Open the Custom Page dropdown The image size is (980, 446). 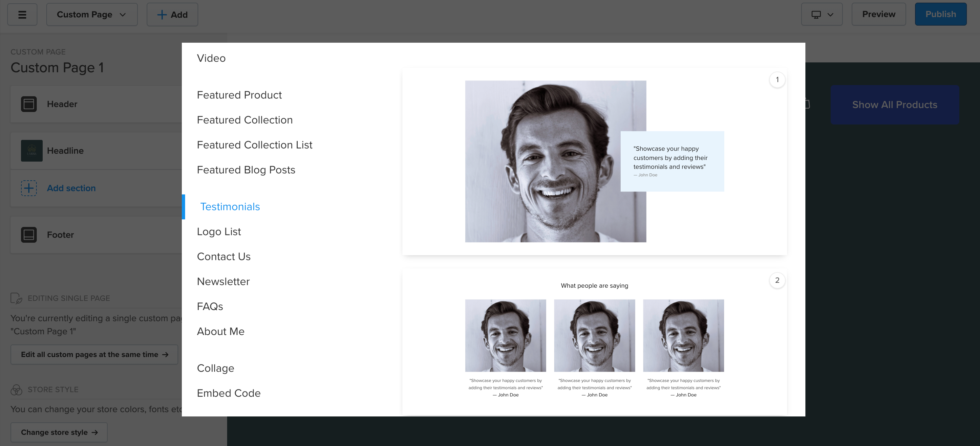tap(92, 14)
